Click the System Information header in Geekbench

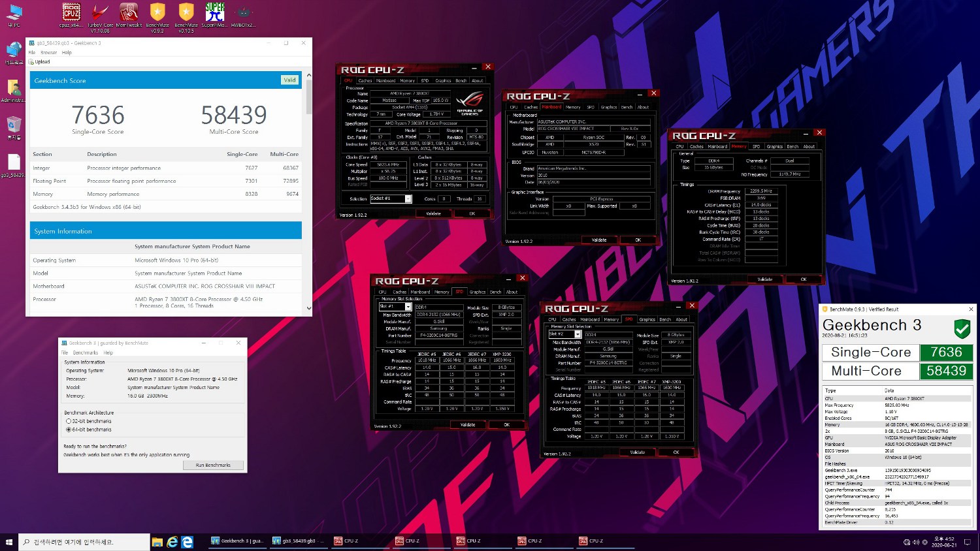coord(166,231)
